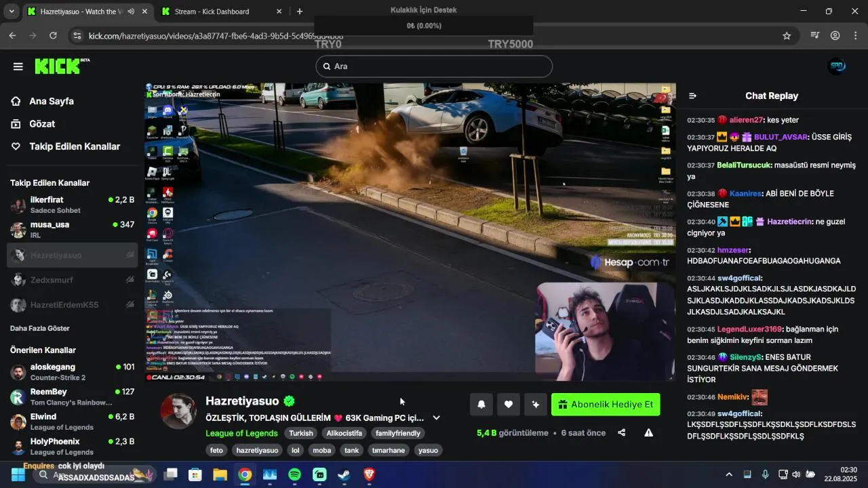Image resolution: width=868 pixels, height=488 pixels.
Task: Click Kaanires username in chat
Action: (746, 193)
